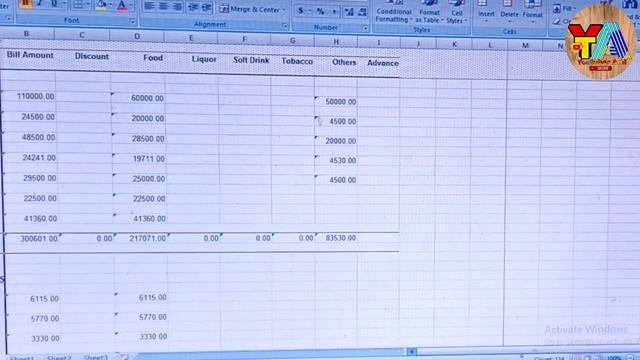640x360 pixels.
Task: Open Format as Table gallery
Action: (x=429, y=13)
